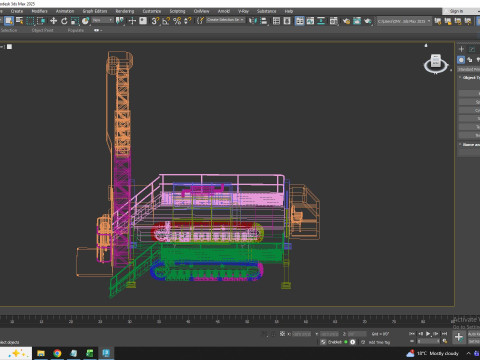Open the Create menu
480x360 pixels.
[17, 11]
